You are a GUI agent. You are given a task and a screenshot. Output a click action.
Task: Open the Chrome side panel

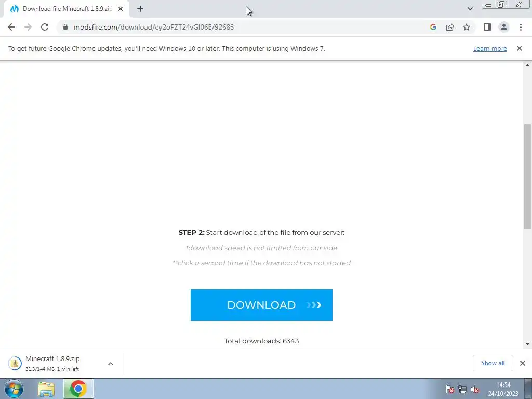click(487, 27)
